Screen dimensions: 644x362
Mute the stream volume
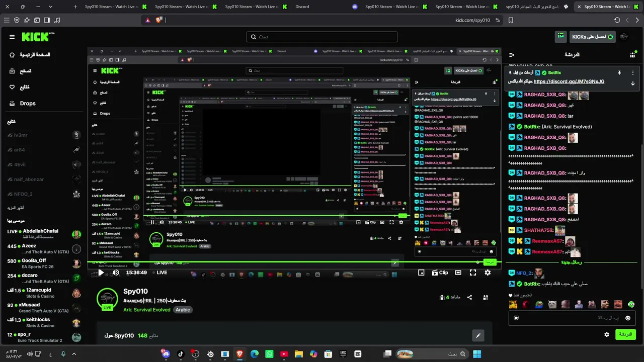pyautogui.click(x=116, y=273)
